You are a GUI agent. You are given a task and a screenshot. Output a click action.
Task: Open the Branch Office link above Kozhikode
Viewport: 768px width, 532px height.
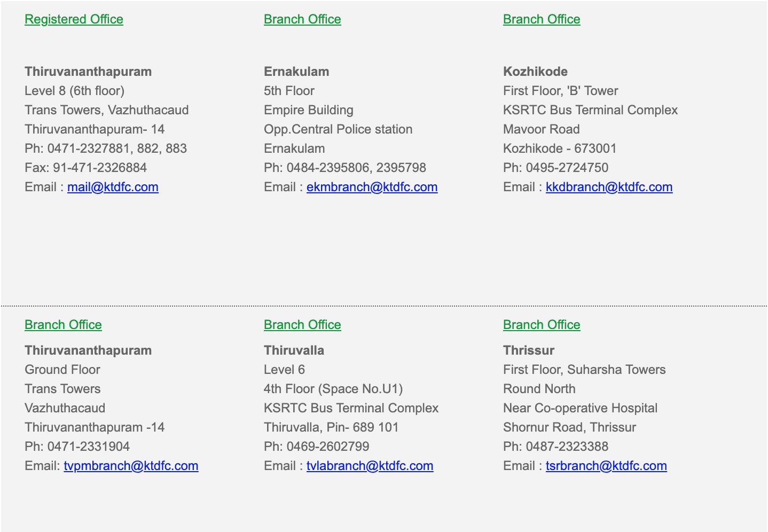point(542,19)
